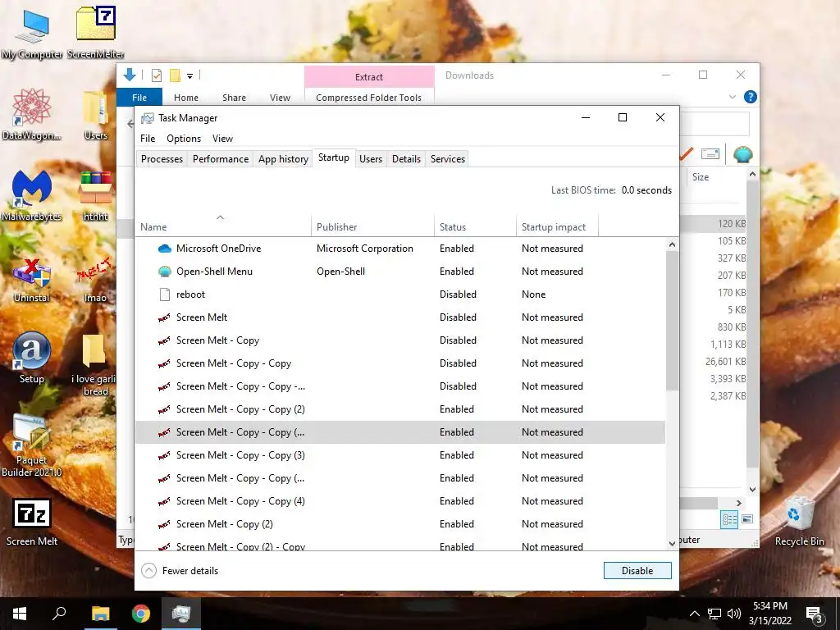Open the ScreenMelter 7z folder icon

click(96, 32)
